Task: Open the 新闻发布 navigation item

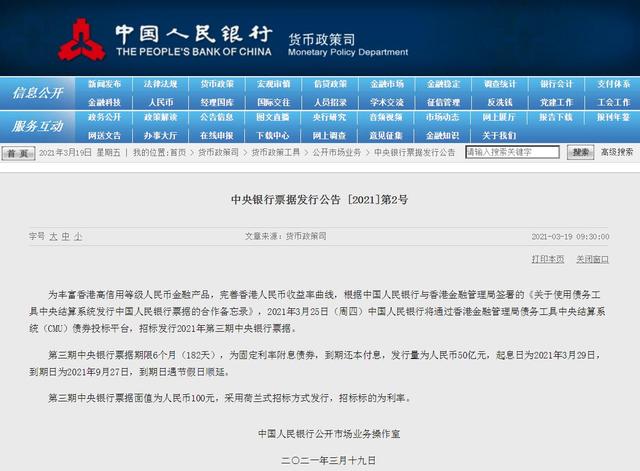Action: (104, 84)
